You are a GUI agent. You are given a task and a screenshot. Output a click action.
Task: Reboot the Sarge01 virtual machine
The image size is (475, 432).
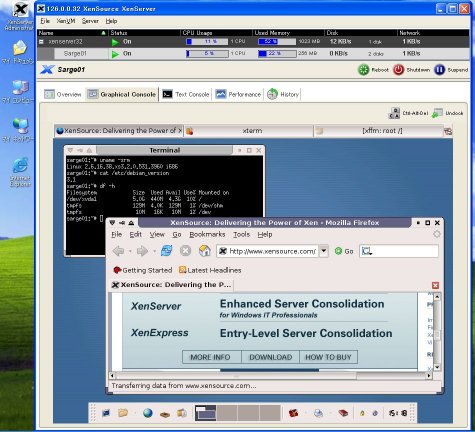373,70
